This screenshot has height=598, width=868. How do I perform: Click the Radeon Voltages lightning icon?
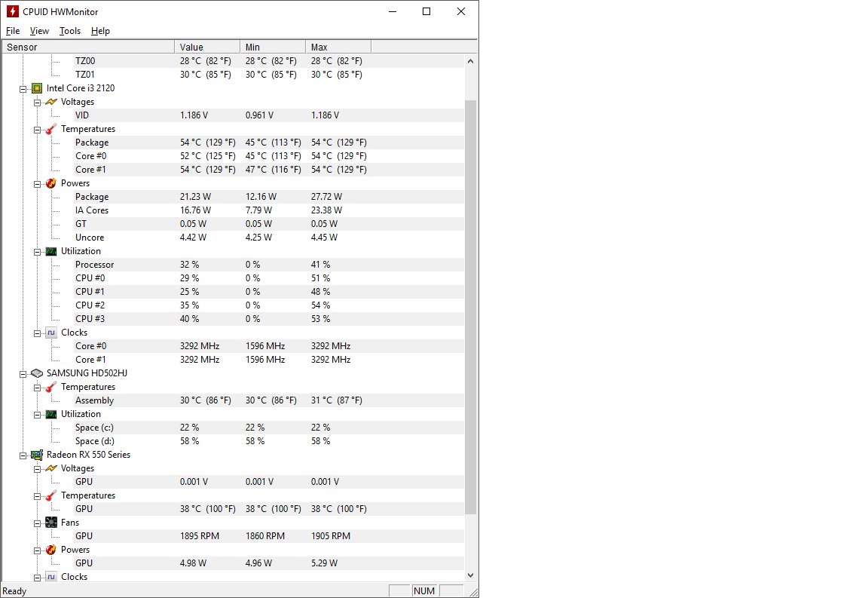pos(51,468)
